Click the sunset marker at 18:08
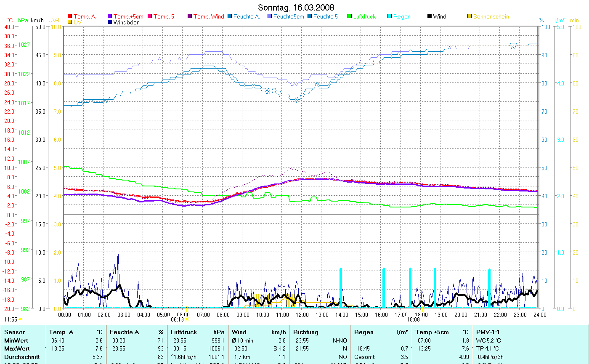Viewport: 589px width, 364px height. pos(422,319)
